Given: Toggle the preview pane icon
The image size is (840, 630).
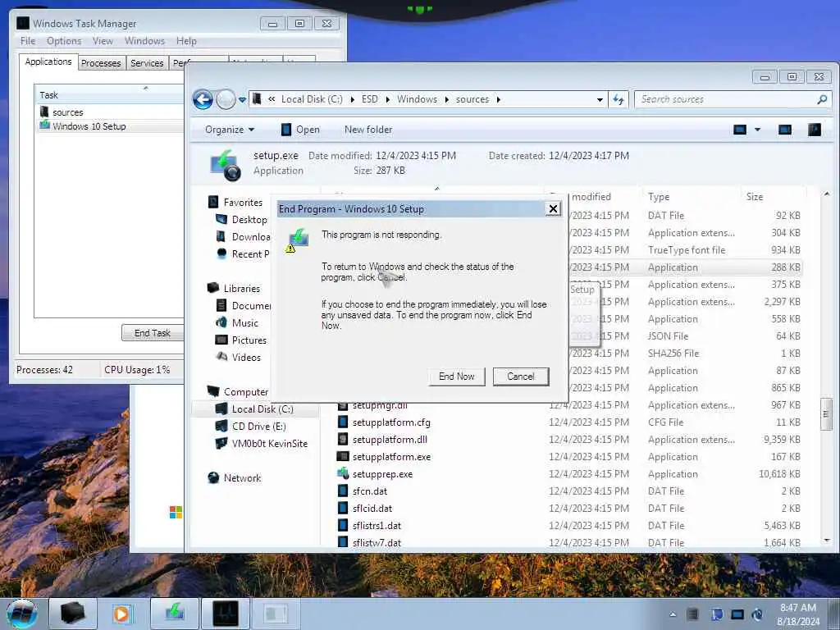Looking at the screenshot, I should click(x=785, y=130).
